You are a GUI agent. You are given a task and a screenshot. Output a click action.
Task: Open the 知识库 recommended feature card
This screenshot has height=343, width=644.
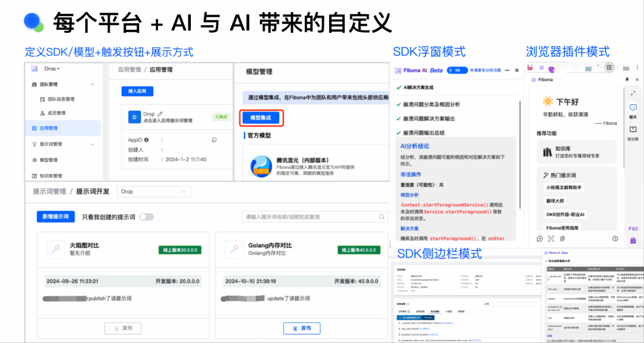click(x=577, y=152)
